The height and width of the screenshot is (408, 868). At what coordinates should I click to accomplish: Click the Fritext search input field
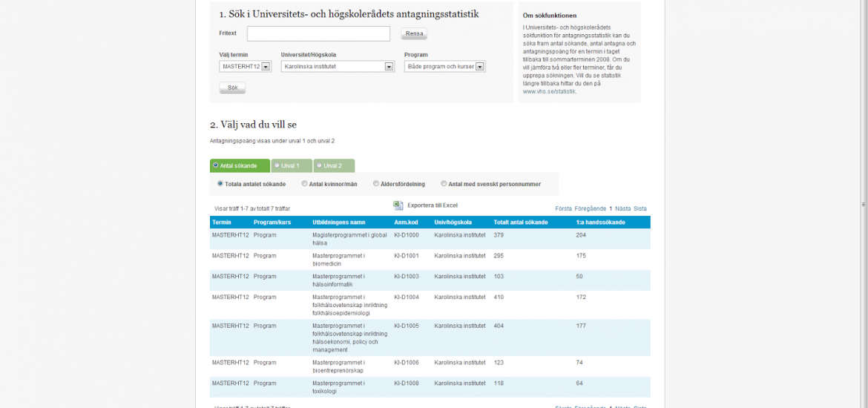(318, 34)
